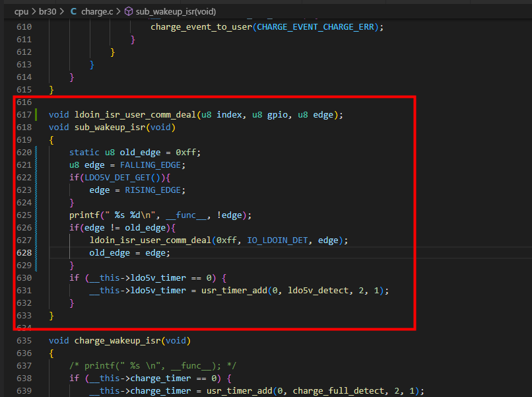Open the sub_wakeup_isr(void) breadcrumb symbol list
This screenshot has width=532, height=397.
tap(176, 11)
